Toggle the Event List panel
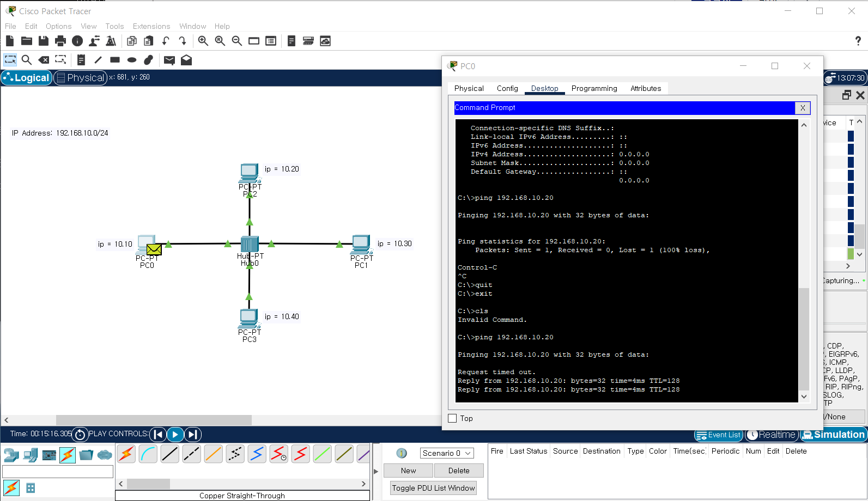868x501 pixels. 719,435
